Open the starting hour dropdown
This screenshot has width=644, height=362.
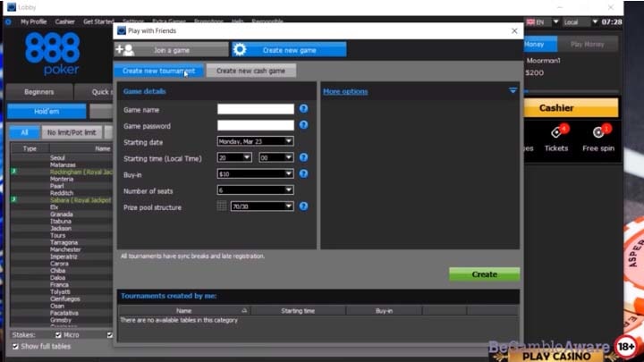pyautogui.click(x=234, y=157)
